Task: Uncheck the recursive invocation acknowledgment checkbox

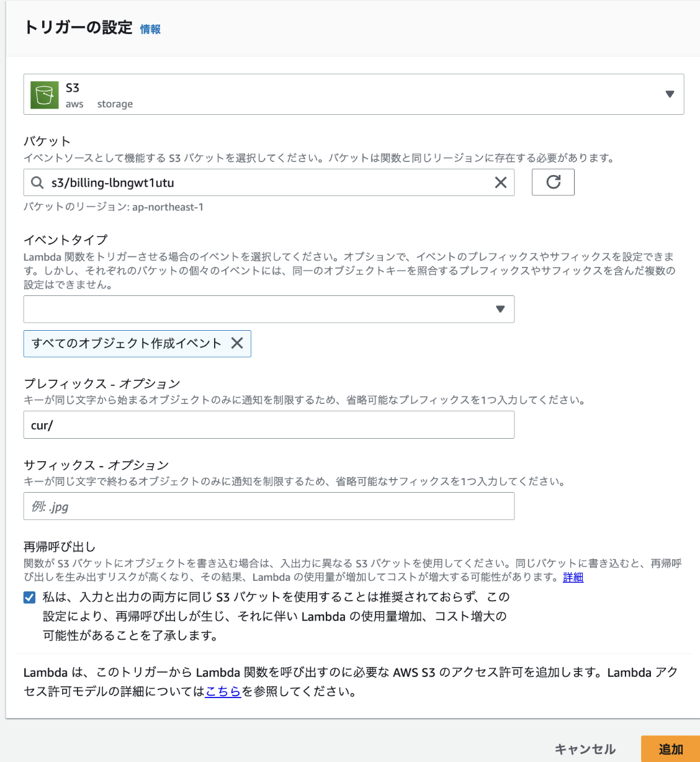Action: click(x=29, y=597)
